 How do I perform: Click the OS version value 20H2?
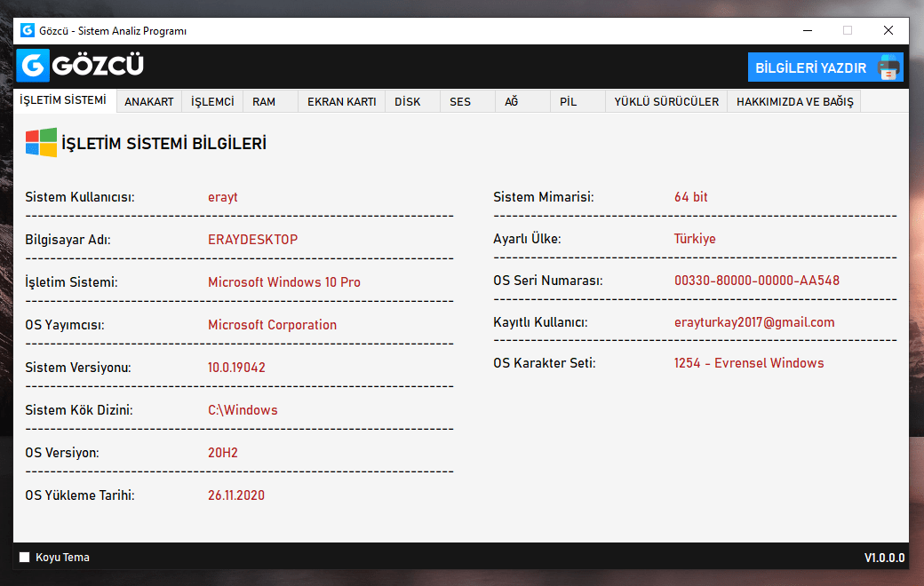point(223,453)
